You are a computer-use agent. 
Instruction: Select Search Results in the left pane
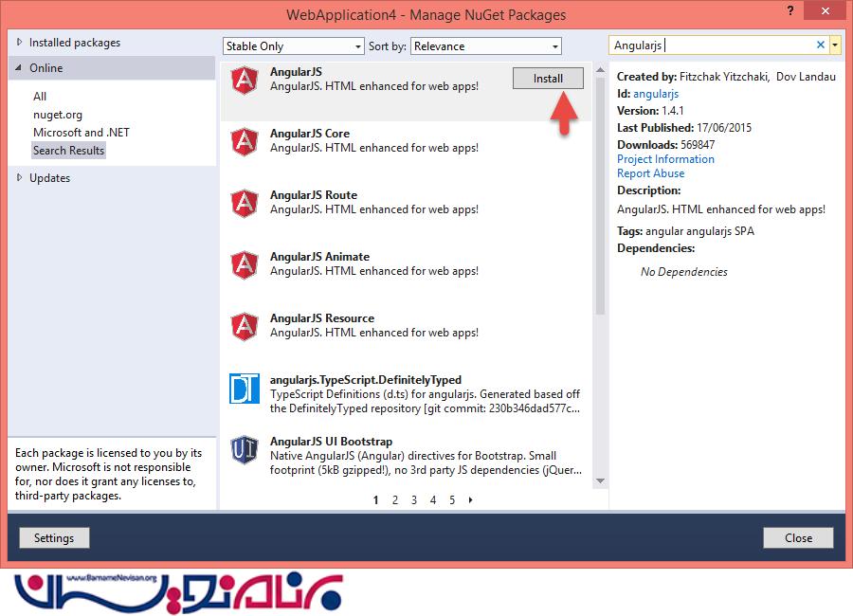(x=68, y=150)
